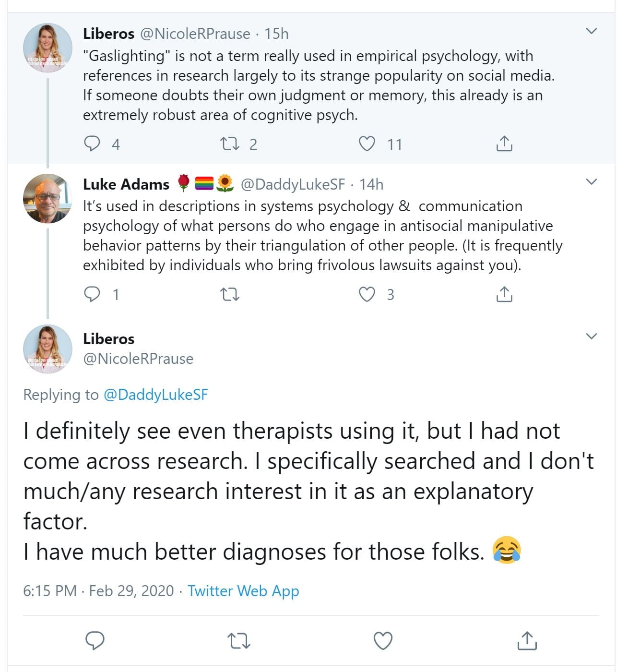Click the Luke Adams display name
This screenshot has width=628, height=672.
point(126,184)
